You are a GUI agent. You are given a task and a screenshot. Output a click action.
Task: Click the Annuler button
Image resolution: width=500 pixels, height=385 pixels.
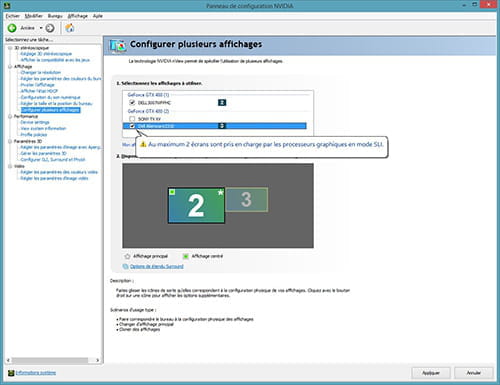pos(474,373)
